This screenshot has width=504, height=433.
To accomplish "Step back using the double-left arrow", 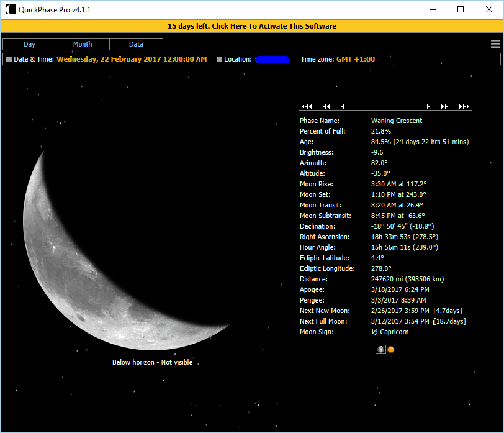I will [326, 107].
